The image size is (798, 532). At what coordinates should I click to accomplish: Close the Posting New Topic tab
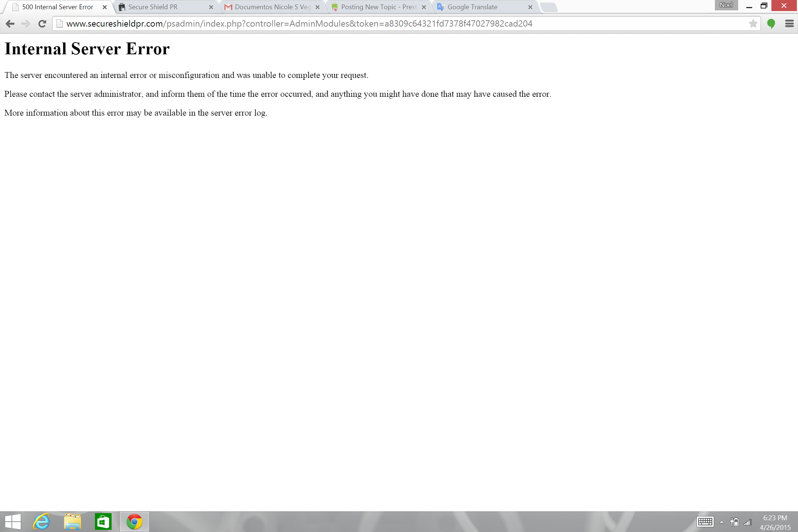pyautogui.click(x=424, y=7)
